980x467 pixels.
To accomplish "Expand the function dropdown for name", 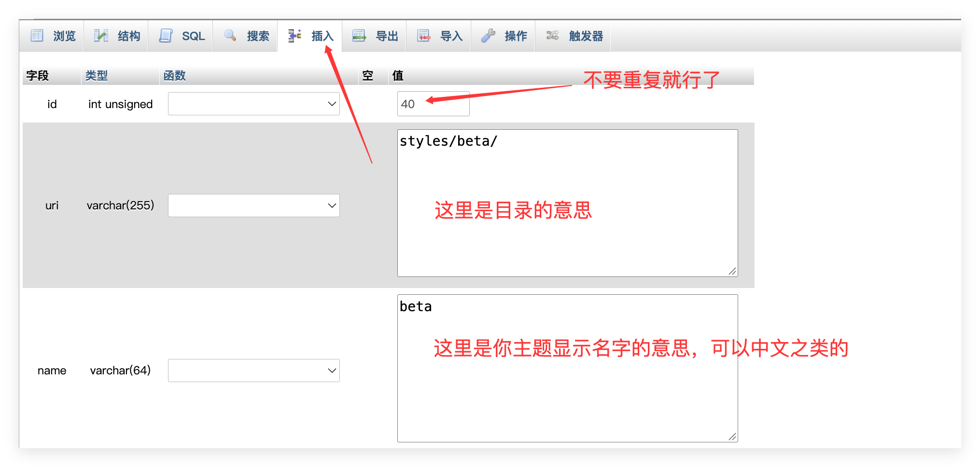I will [x=254, y=371].
